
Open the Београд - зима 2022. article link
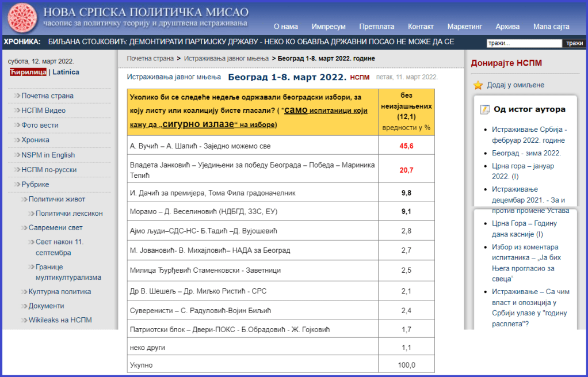point(526,153)
